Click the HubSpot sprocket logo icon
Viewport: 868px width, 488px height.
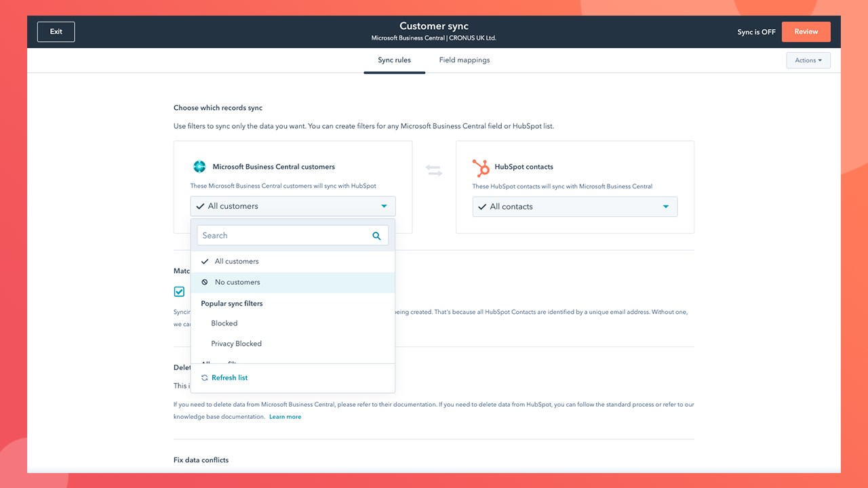click(x=481, y=167)
